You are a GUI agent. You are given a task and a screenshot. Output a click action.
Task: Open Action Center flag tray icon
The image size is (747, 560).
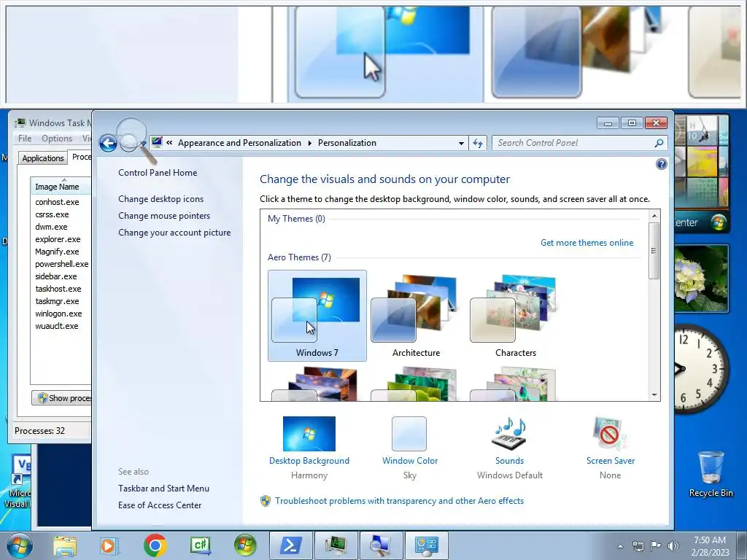pos(655,546)
